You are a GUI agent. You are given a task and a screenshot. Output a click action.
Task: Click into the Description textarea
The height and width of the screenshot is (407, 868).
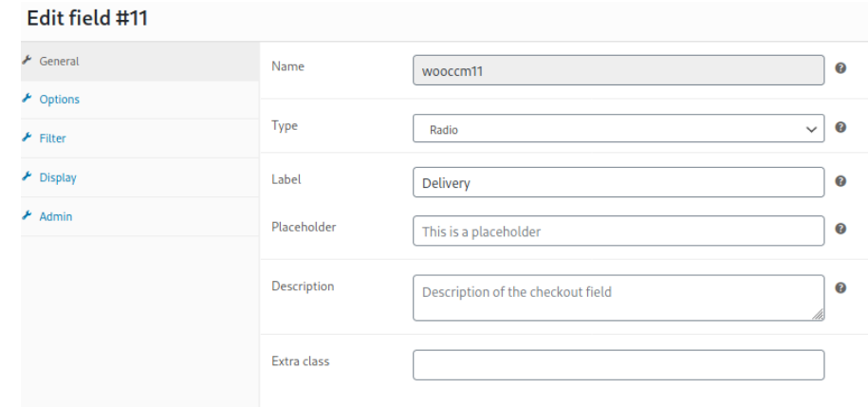coord(619,298)
